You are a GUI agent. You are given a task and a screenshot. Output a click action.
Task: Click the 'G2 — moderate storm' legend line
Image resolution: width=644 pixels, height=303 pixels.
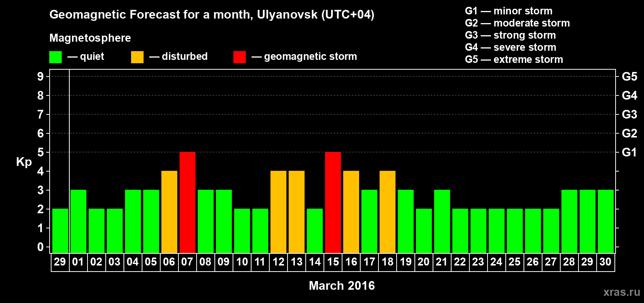[x=517, y=23]
